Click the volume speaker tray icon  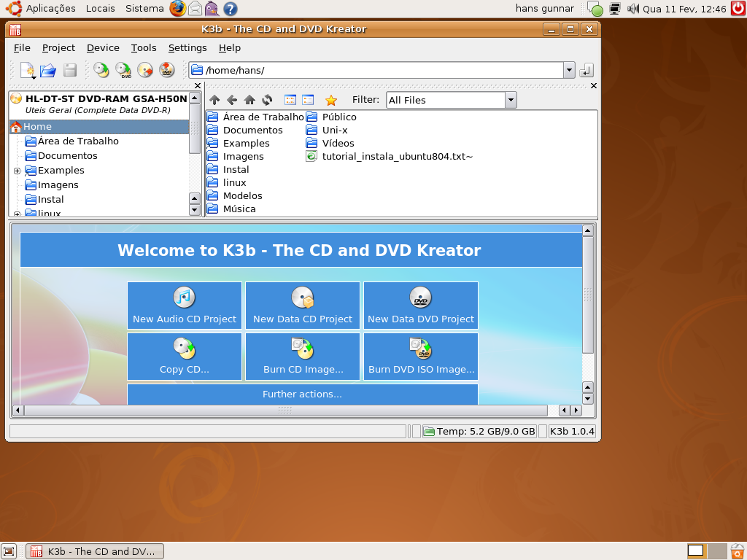click(x=633, y=9)
